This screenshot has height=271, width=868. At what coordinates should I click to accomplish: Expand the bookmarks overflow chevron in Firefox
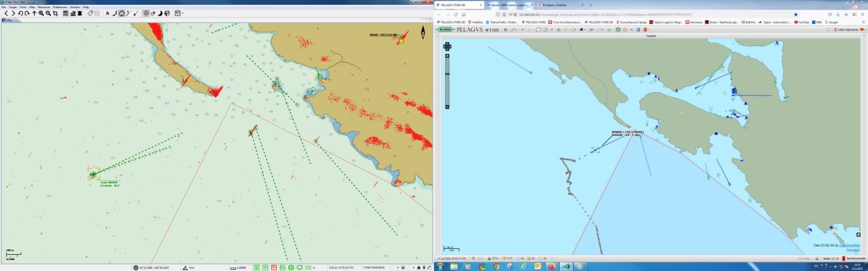pos(863,22)
